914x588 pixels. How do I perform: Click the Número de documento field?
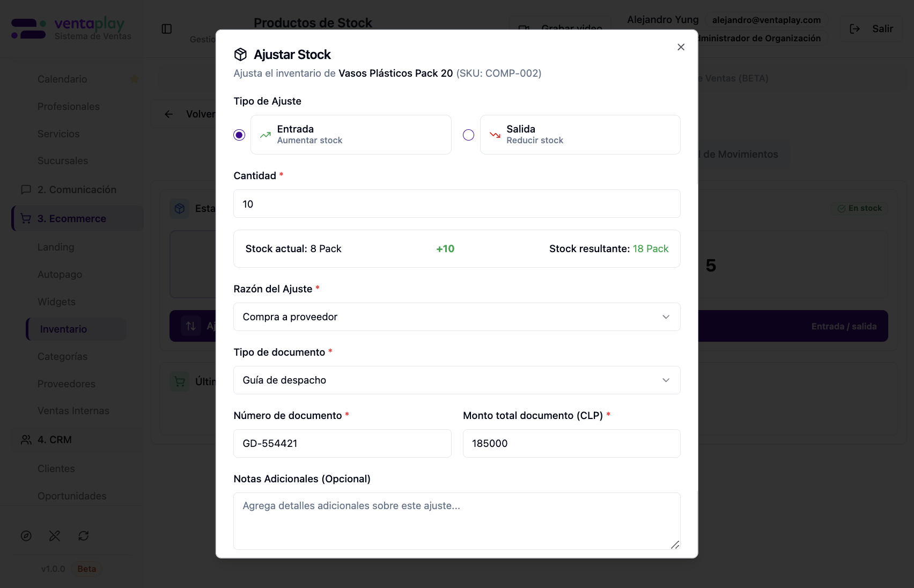tap(342, 444)
